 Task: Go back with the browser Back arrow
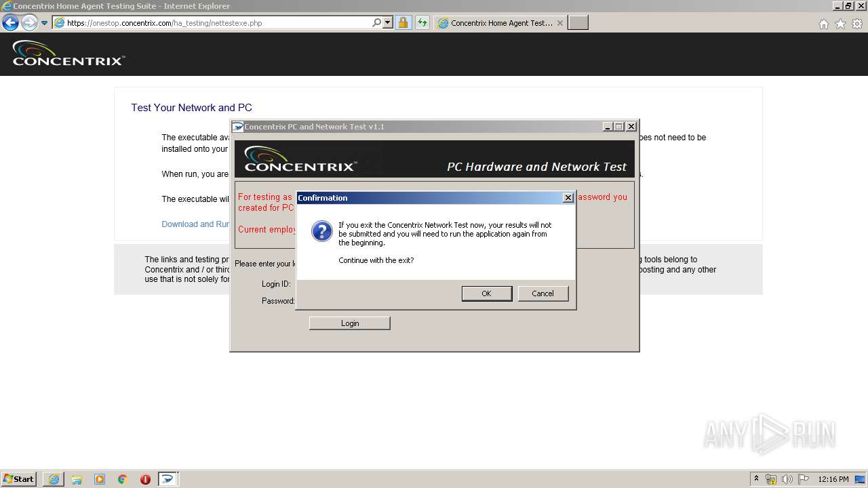point(10,22)
